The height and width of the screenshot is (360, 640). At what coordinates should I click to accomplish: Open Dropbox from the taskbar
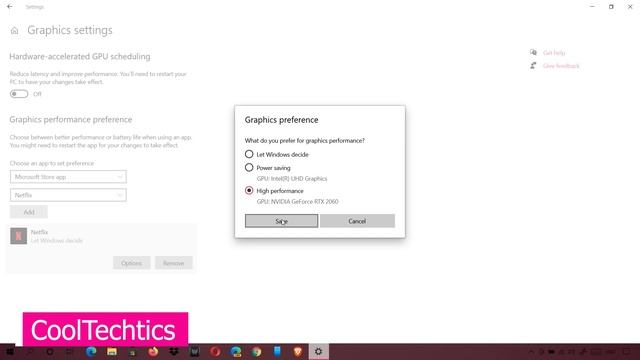pos(174,351)
